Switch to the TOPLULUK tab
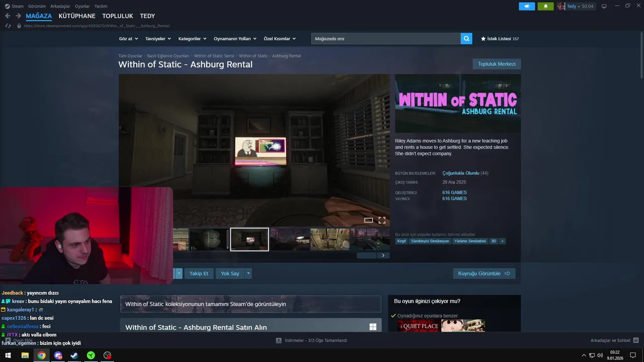 pyautogui.click(x=118, y=16)
